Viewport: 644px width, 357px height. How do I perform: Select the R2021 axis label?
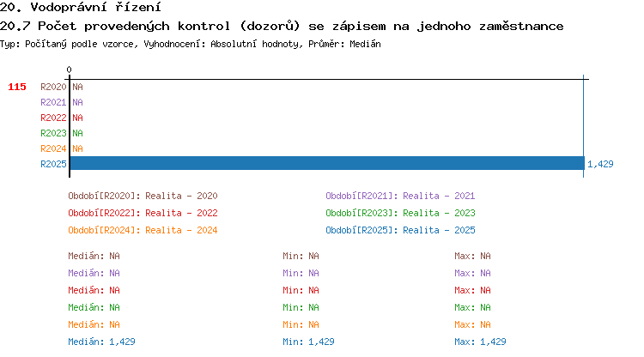coord(53,102)
